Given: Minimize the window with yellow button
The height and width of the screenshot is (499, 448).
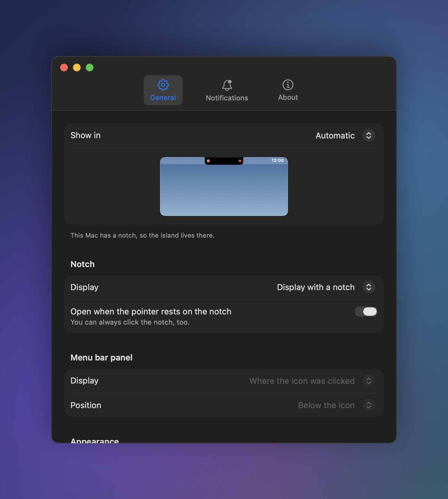Looking at the screenshot, I should click(77, 67).
